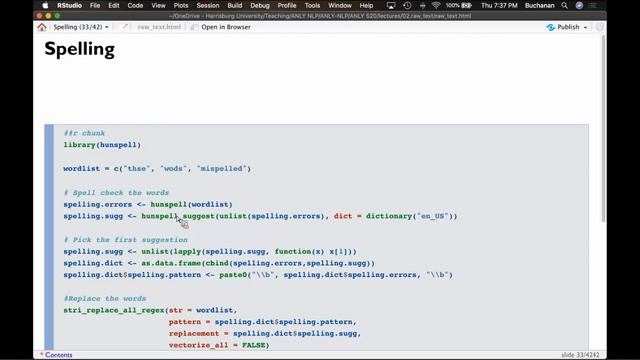This screenshot has width=640, height=360.
Task: Click the Open in Browser button
Action: click(221, 27)
